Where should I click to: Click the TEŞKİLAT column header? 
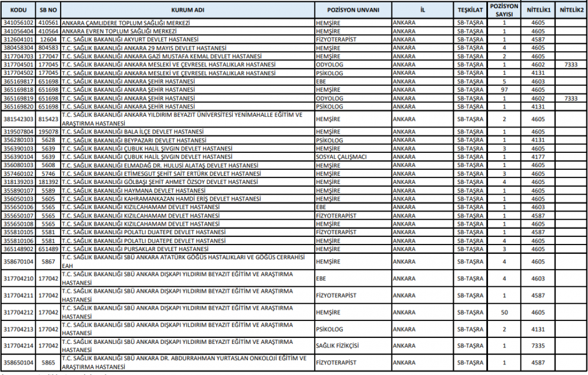pyautogui.click(x=470, y=10)
